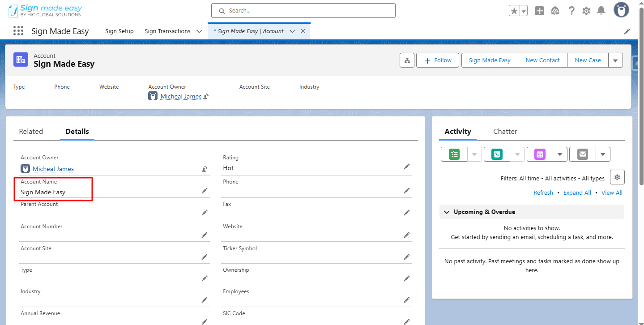Open the email options dropdown arrow

[603, 154]
